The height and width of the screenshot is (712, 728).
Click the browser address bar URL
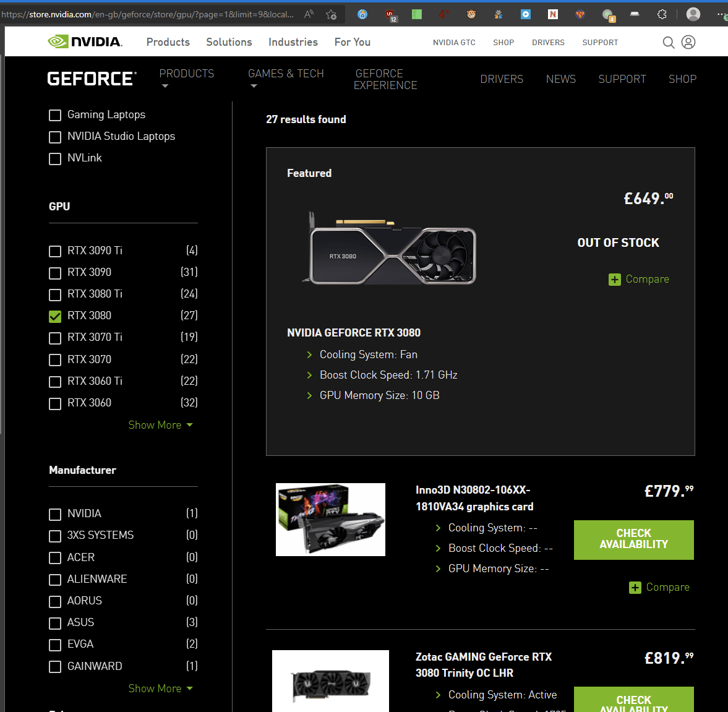tap(148, 14)
